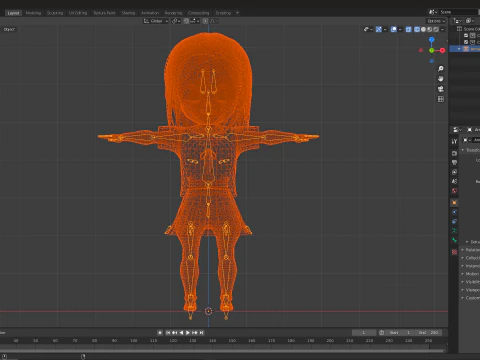This screenshot has height=360, width=480.
Task: Click the pan view hand icon
Action: click(x=441, y=79)
